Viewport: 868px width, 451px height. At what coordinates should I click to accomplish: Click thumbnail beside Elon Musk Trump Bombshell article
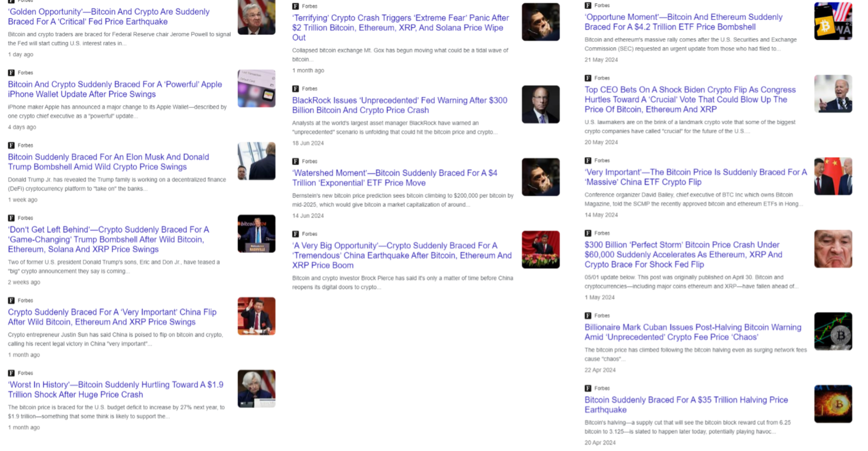coord(257,161)
